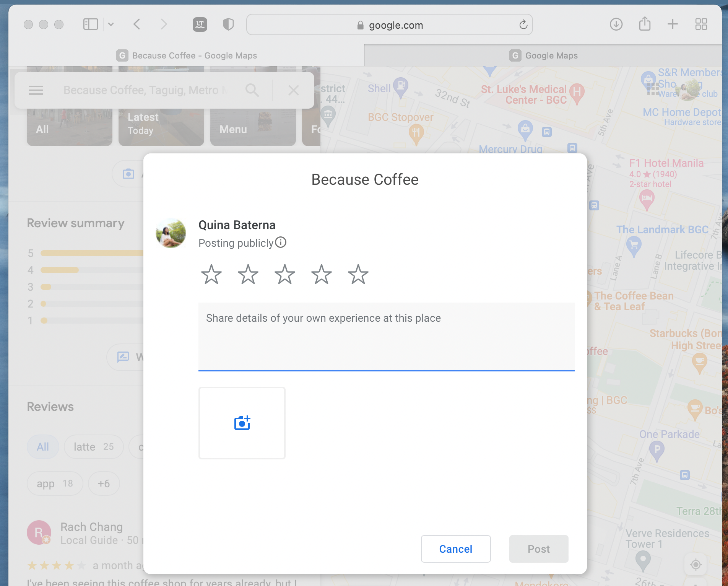Select the app review filter chip
The height and width of the screenshot is (586, 728).
(55, 483)
